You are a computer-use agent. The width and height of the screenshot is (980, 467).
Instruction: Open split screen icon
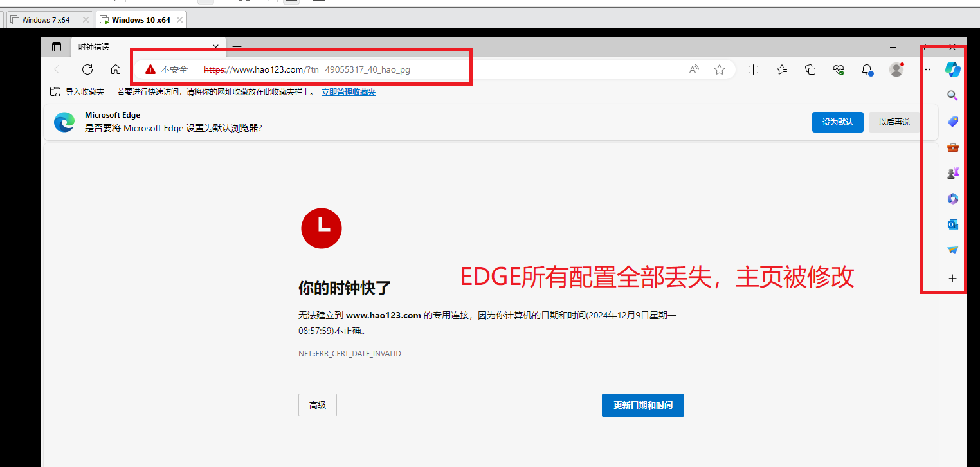tap(754, 69)
